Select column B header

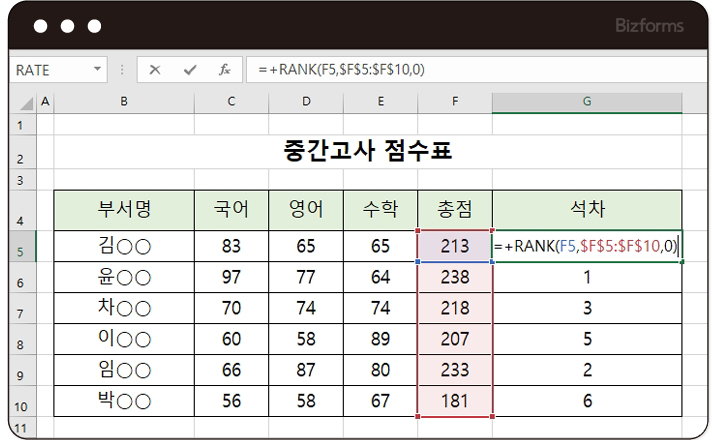pos(123,101)
